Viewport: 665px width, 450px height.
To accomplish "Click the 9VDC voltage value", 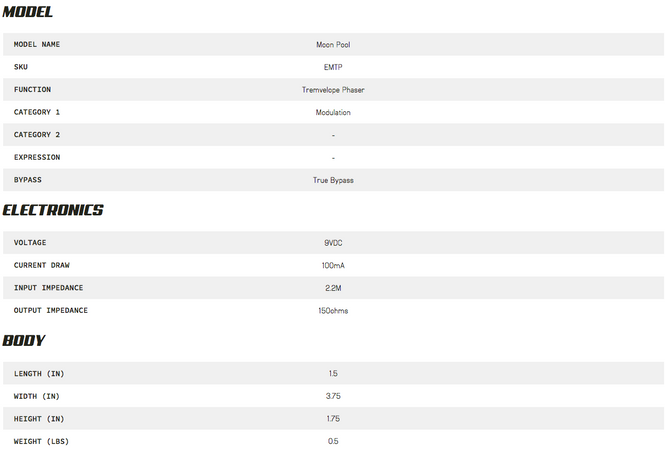I will pos(333,243).
